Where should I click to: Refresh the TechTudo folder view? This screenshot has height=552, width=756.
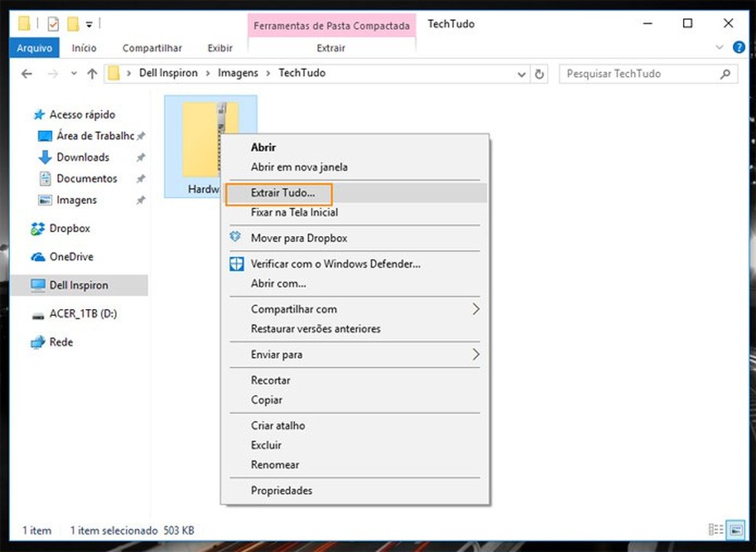click(x=539, y=74)
